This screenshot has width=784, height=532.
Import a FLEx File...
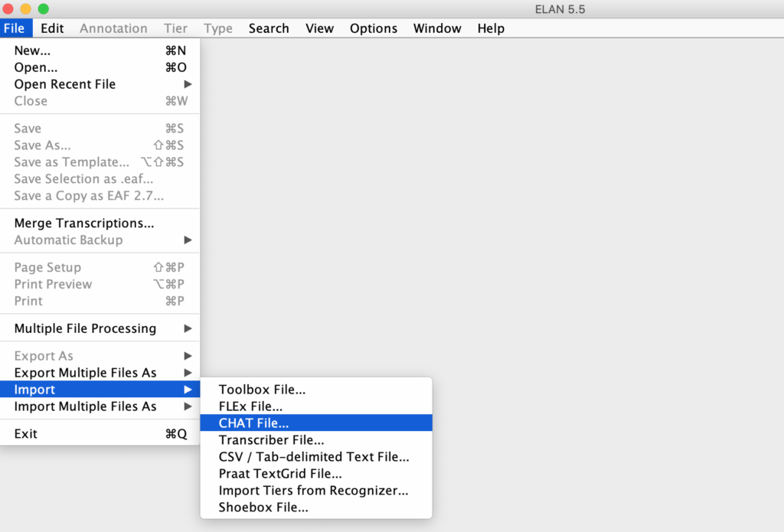point(316,406)
